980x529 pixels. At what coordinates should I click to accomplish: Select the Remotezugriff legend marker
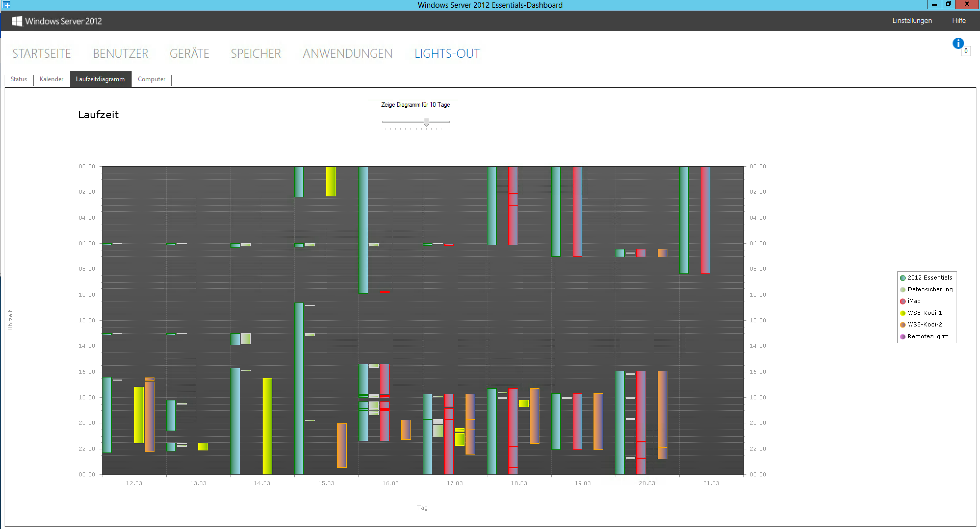tap(902, 337)
